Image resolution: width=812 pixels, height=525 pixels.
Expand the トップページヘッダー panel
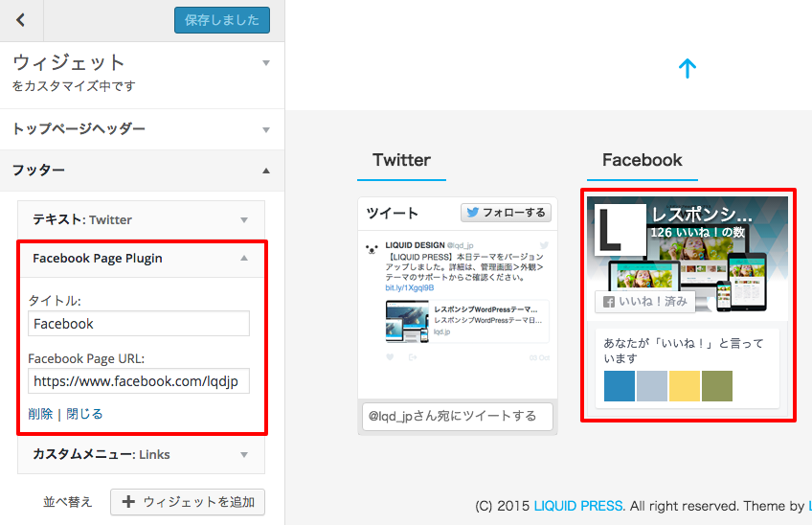tap(142, 129)
